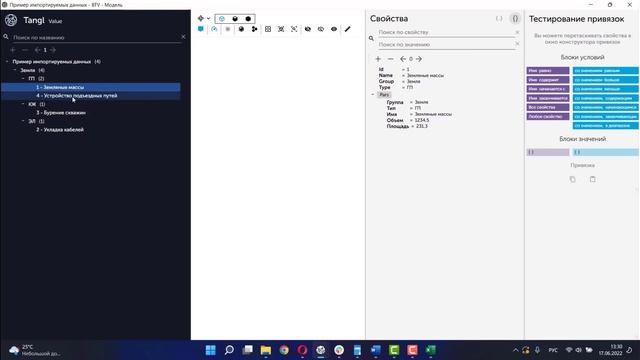Viewport: 640px width, 360px height.
Task: Click the property value search field
Action: pos(446,44)
